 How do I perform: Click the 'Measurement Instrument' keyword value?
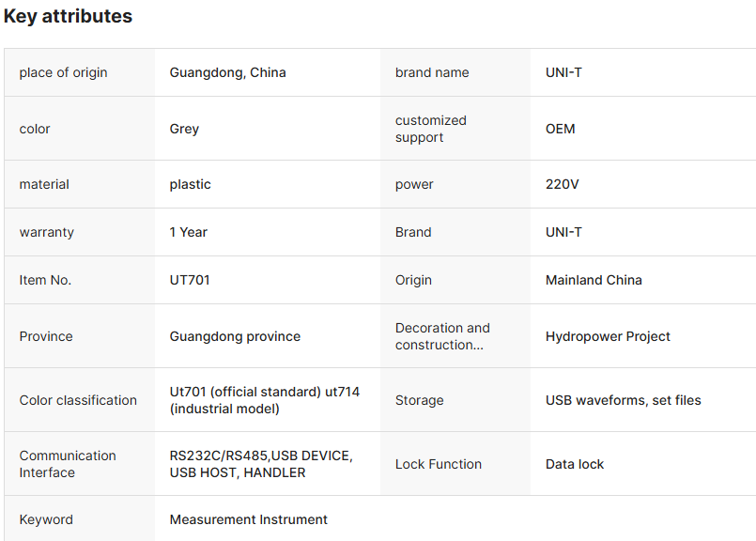tap(248, 519)
